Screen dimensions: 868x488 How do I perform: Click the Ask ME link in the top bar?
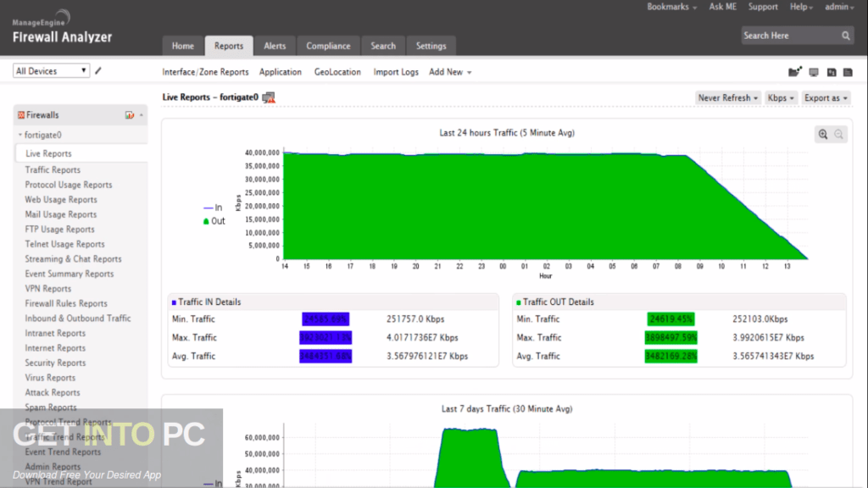722,7
